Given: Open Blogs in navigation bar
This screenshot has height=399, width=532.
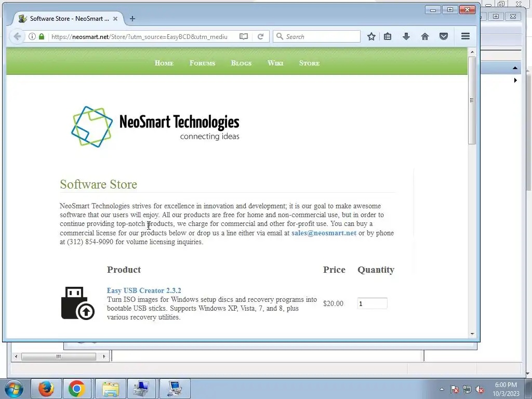Looking at the screenshot, I should (x=241, y=63).
